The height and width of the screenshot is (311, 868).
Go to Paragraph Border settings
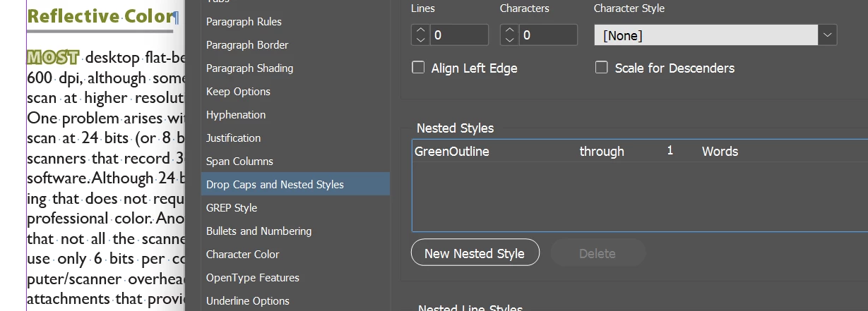click(x=247, y=45)
